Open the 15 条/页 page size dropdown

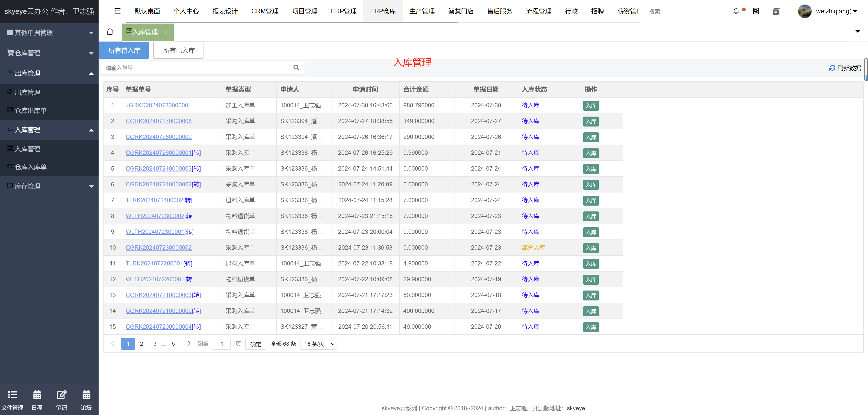click(x=318, y=344)
